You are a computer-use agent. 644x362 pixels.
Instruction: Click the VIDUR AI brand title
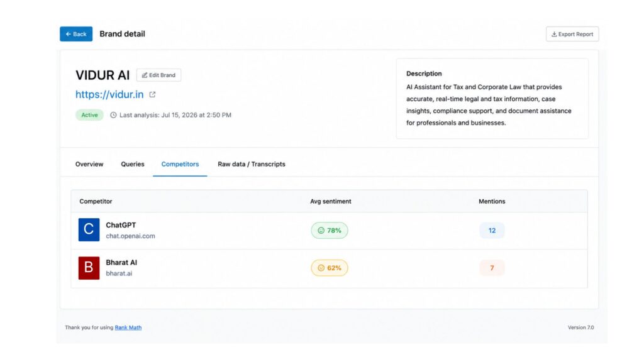(x=103, y=75)
